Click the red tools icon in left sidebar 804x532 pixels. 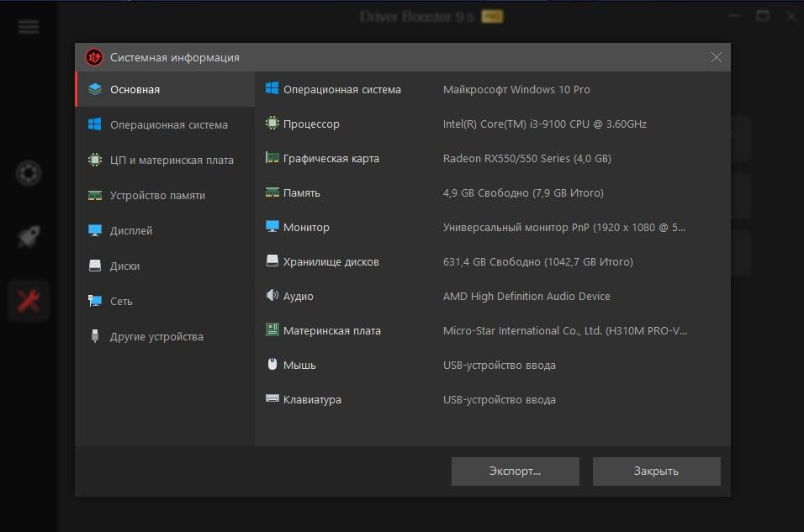coord(29,301)
